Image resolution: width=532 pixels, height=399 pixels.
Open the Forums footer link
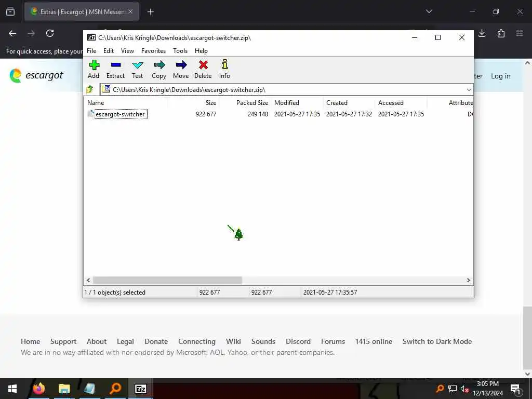click(333, 341)
